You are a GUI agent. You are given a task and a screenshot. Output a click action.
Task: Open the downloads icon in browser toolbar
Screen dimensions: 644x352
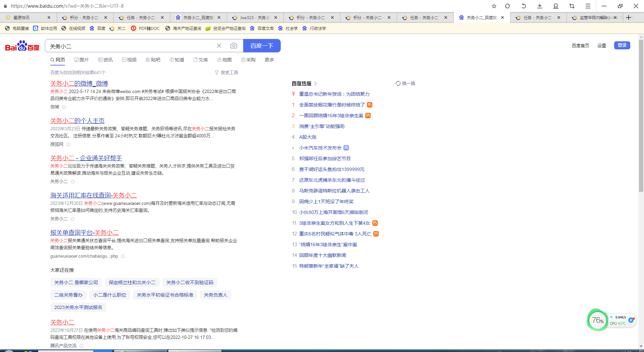tap(540, 6)
